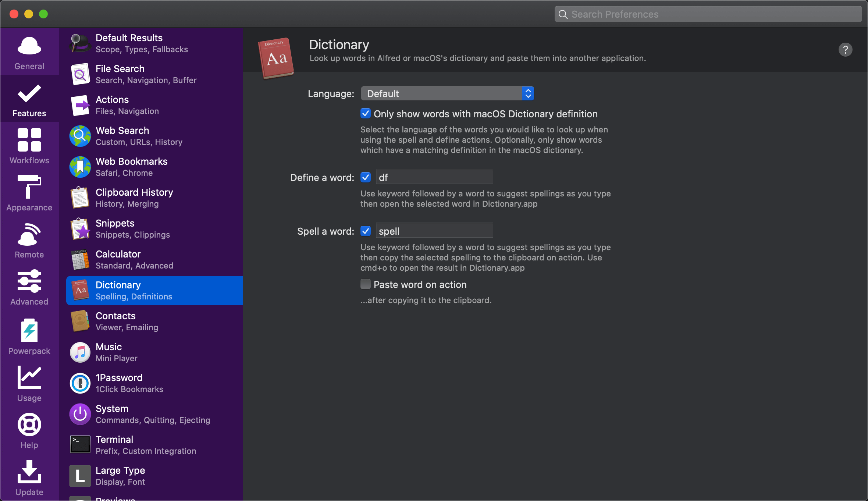The width and height of the screenshot is (868, 501).
Task: Click the Terminal prompt icon
Action: point(80,445)
